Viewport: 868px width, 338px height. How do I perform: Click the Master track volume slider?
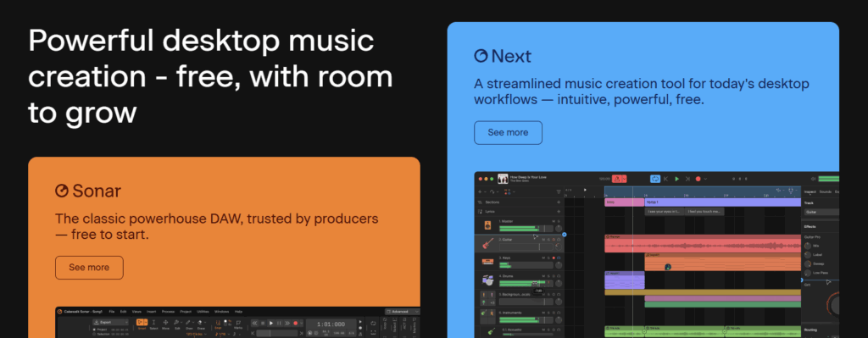(x=526, y=229)
